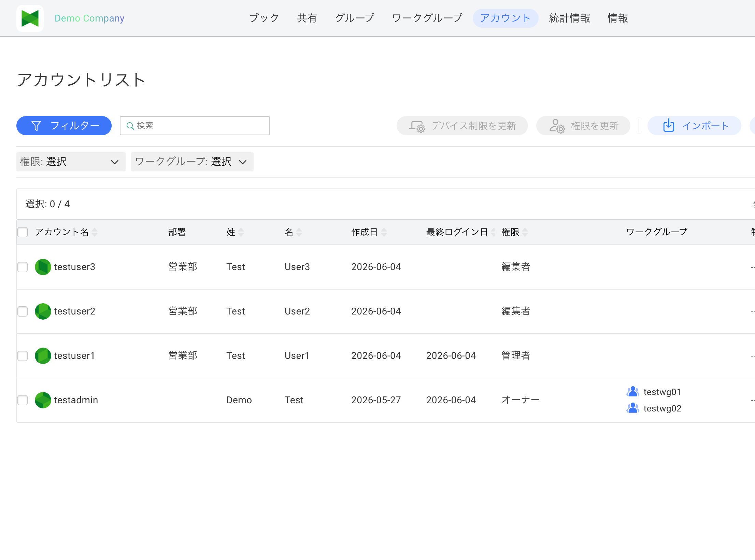The height and width of the screenshot is (560, 755).
Task: Click the オーナー role of testadmin
Action: (x=521, y=400)
